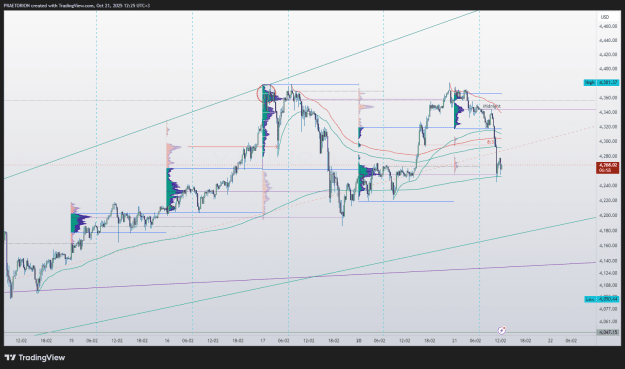
Task: Click the 4,460.00 price scale value
Action: click(608, 26)
